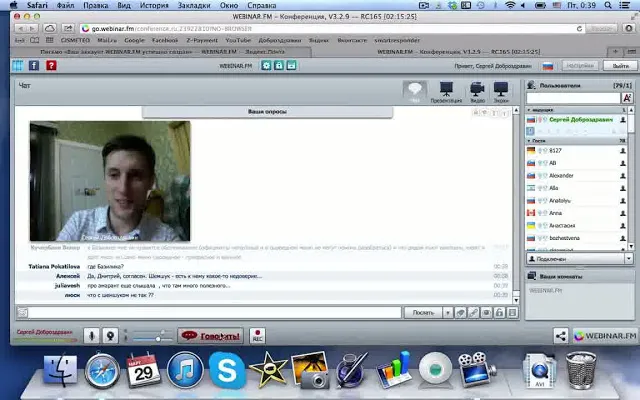Screen dimensions: 640x400
Task: Open the История menu in the menu bar
Action: 154,5
